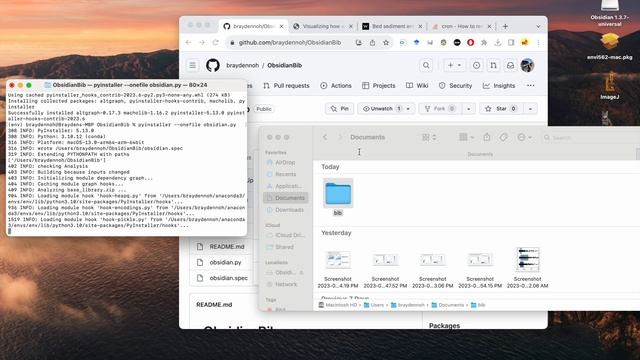Go forward in Finder window
Screen dimensions: 640x360
click(x=340, y=137)
